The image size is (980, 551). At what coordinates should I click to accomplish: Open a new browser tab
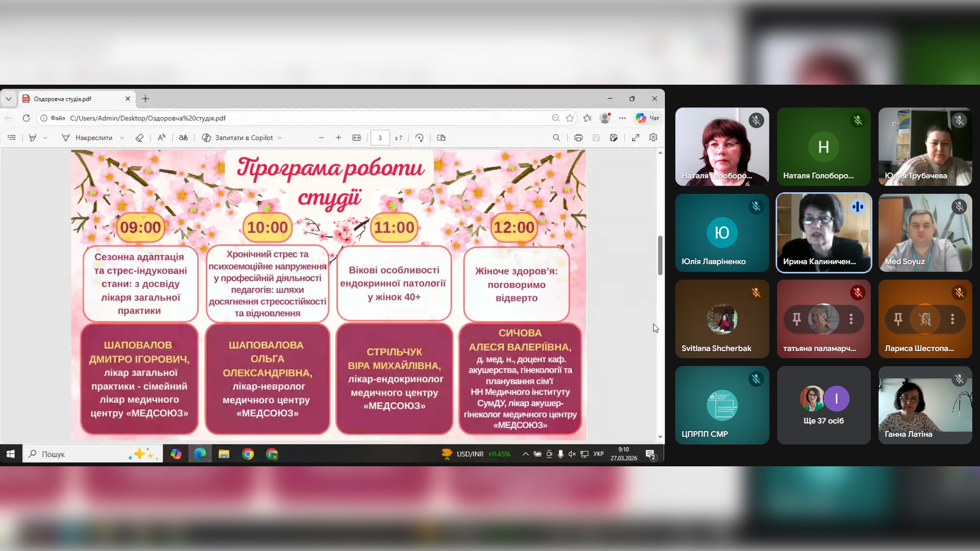pyautogui.click(x=145, y=99)
